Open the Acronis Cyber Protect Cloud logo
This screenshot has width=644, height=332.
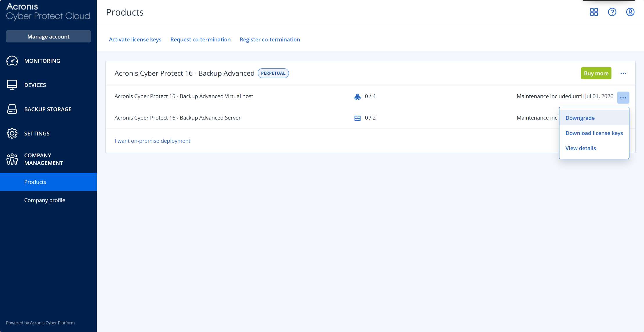(48, 12)
